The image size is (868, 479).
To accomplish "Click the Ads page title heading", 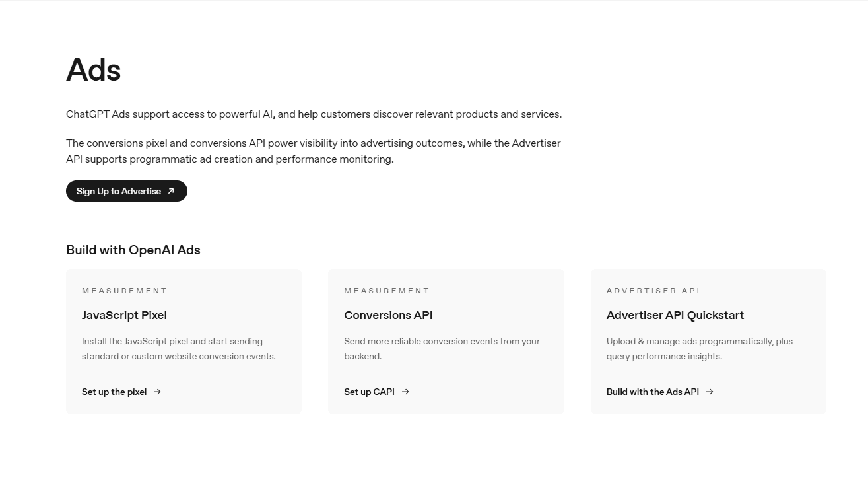I will click(94, 69).
